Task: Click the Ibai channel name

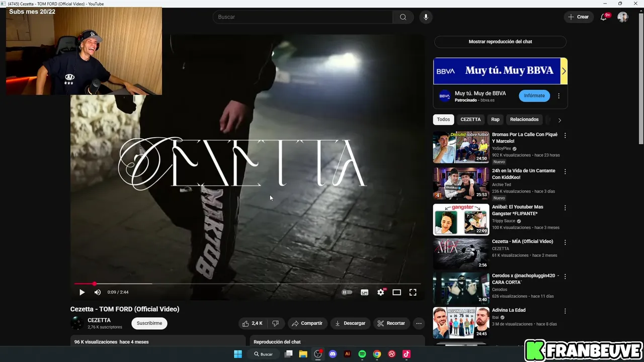Action: 495,318
